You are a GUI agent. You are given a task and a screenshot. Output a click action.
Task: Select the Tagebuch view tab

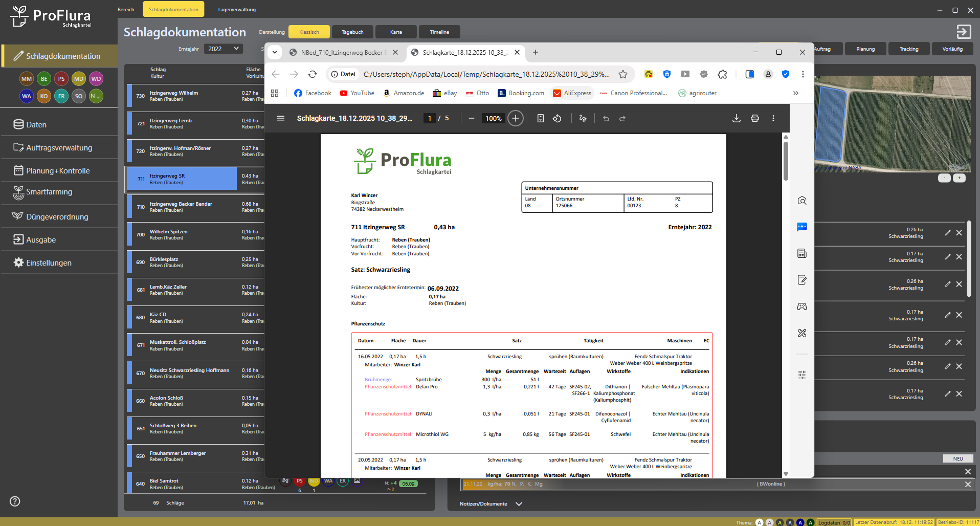coord(352,32)
